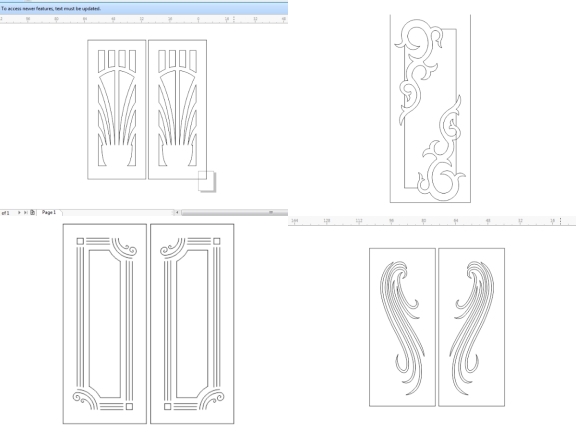Go to next page arrow

point(19,212)
